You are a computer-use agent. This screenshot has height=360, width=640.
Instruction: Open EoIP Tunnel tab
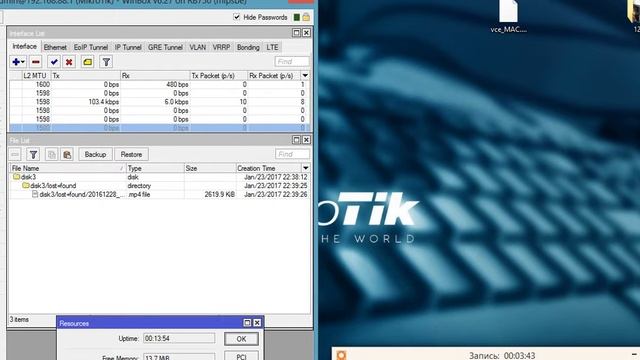[91, 47]
